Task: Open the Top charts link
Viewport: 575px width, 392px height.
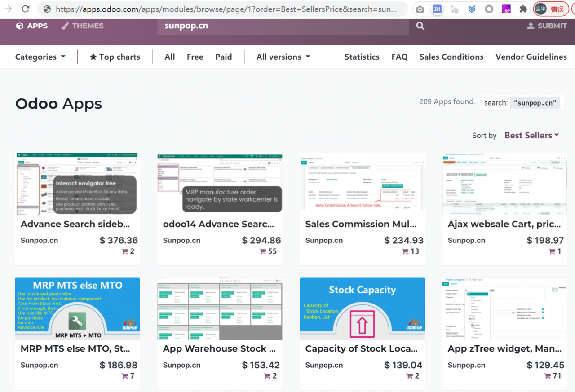Action: click(115, 57)
